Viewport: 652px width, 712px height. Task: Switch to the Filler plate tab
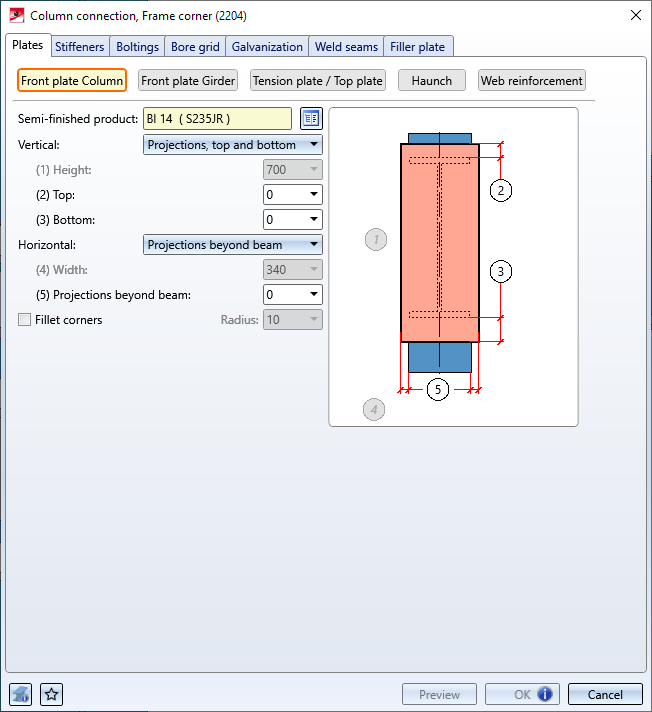(417, 47)
